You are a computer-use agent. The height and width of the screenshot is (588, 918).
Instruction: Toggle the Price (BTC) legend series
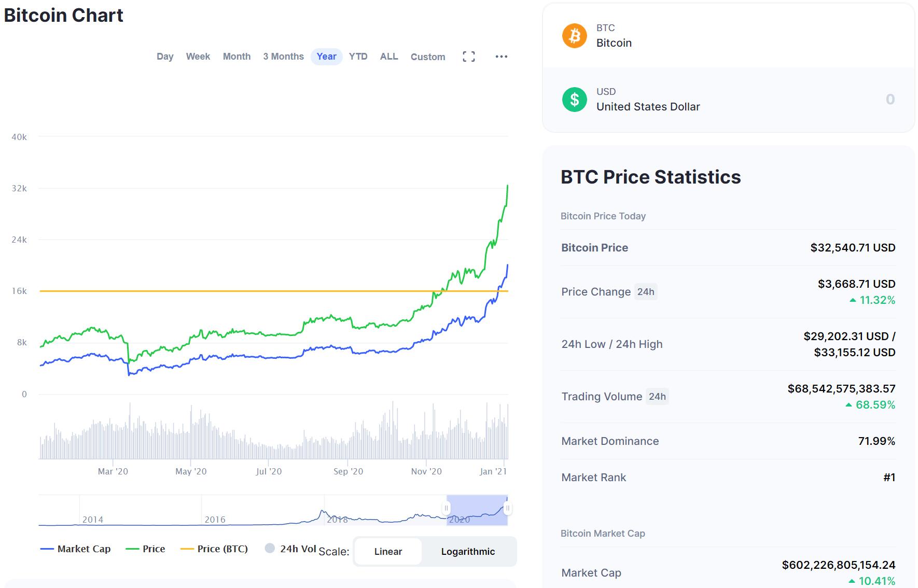(214, 549)
